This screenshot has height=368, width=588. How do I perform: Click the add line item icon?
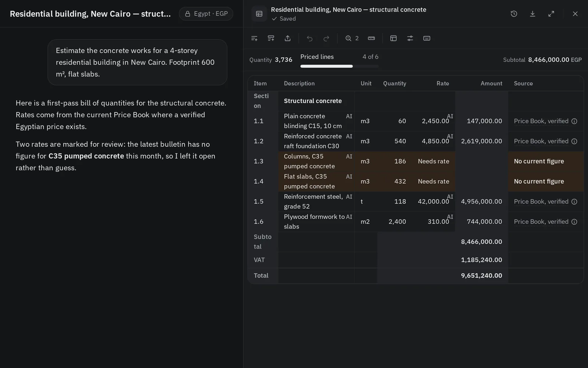pos(254,38)
